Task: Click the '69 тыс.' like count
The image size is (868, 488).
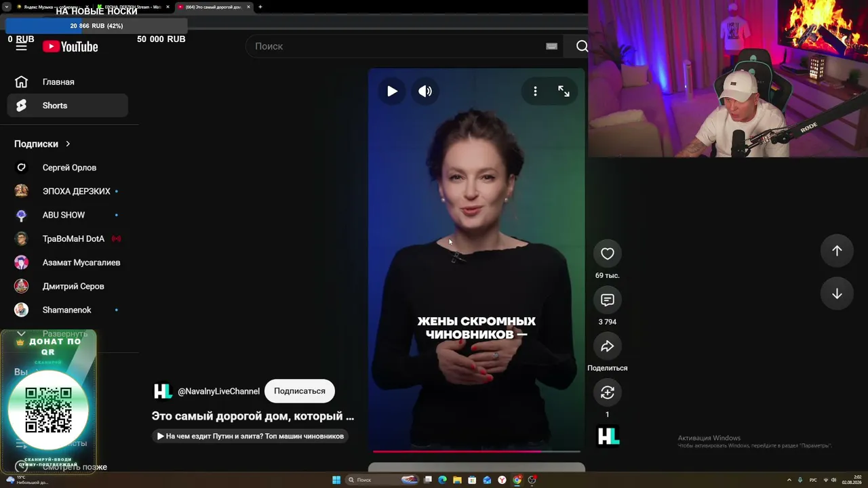Action: click(x=608, y=275)
